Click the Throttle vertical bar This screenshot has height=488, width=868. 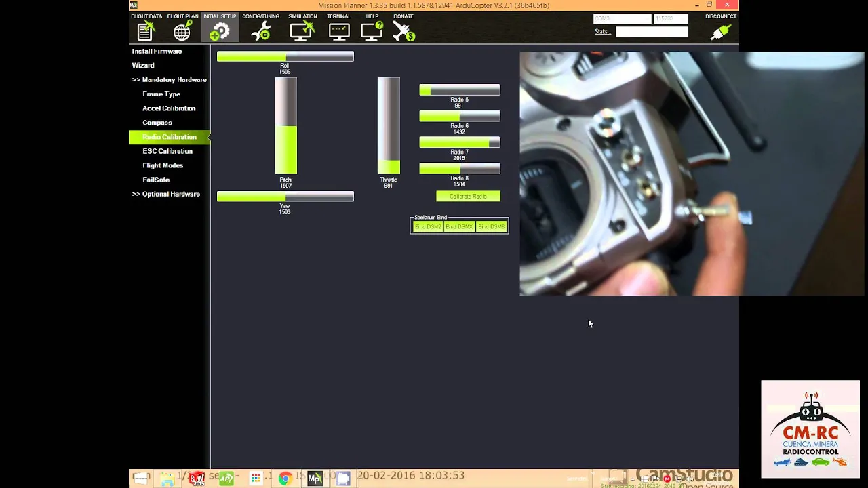click(389, 125)
